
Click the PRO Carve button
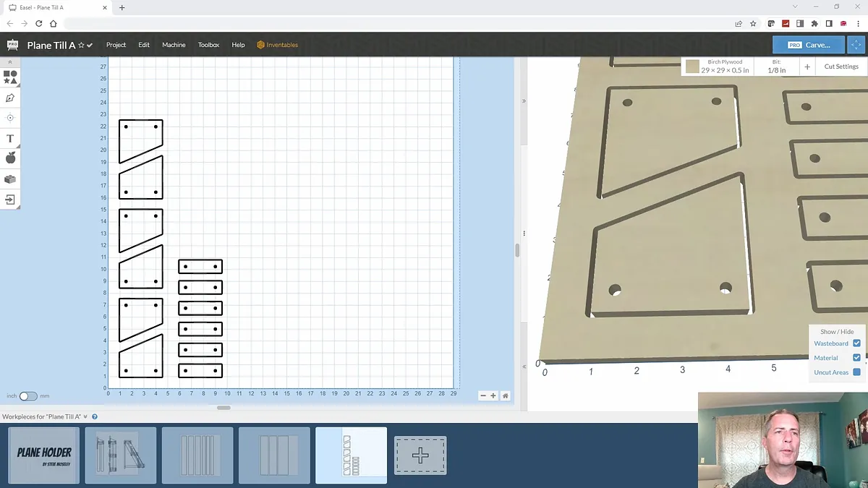pos(807,45)
